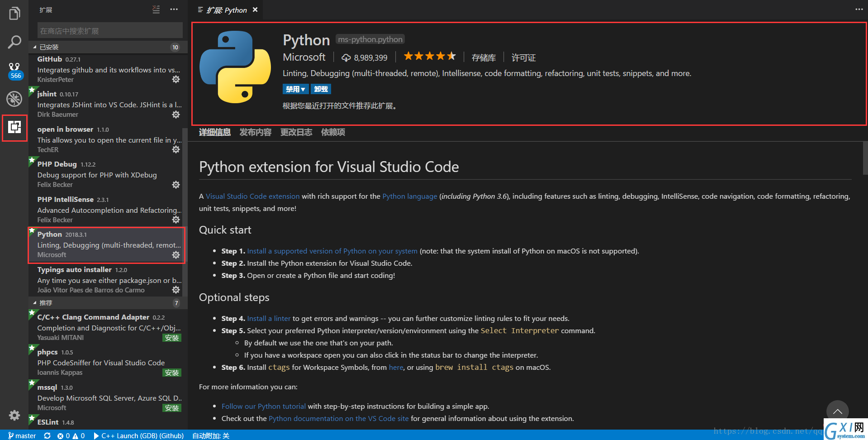The image size is (868, 440).
Task: Open gear menu for GitHub extension
Action: click(176, 79)
